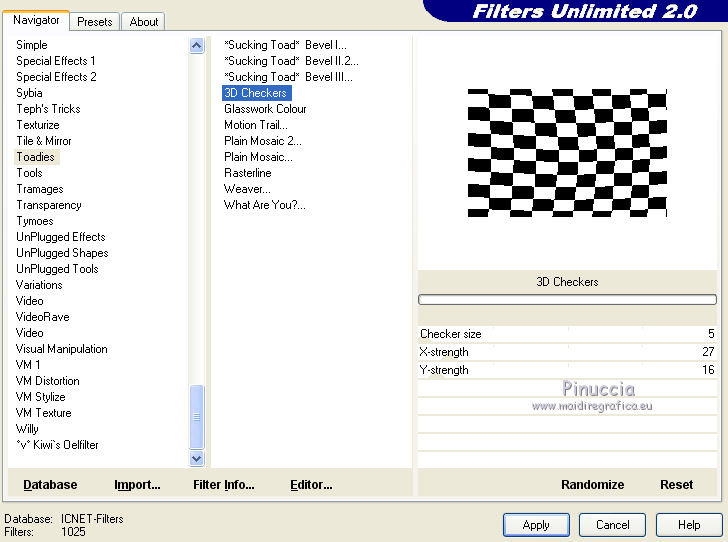Image resolution: width=728 pixels, height=542 pixels.
Task: Choose *Sucking Toad* Bevel II.2... filter
Action: pyautogui.click(x=291, y=61)
